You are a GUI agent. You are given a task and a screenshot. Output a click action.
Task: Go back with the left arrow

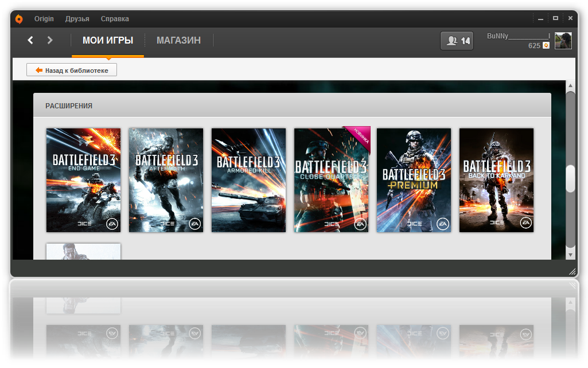pyautogui.click(x=30, y=40)
